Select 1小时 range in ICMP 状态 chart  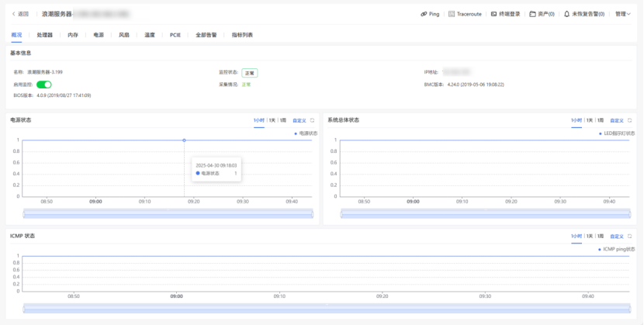[576, 237]
